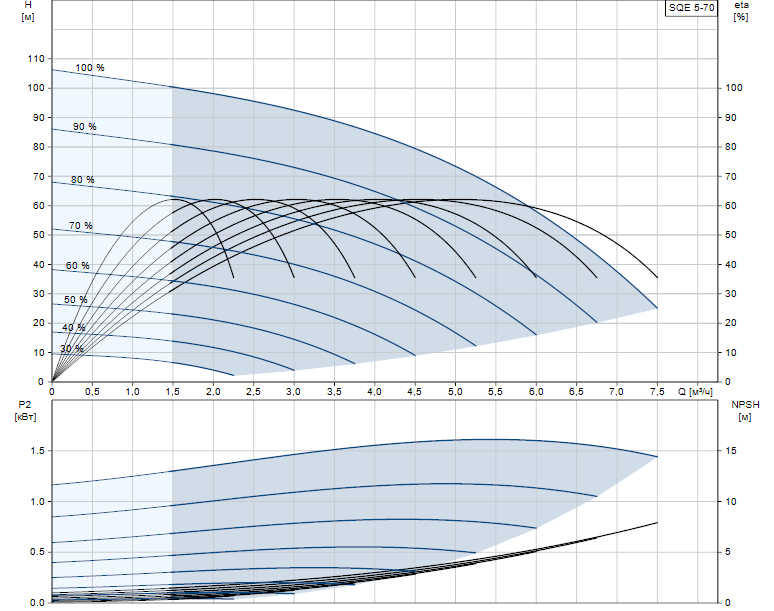Screen dimensions: 774x611
Task: Click the 100 tick on the left H axis
Action: click(36, 88)
